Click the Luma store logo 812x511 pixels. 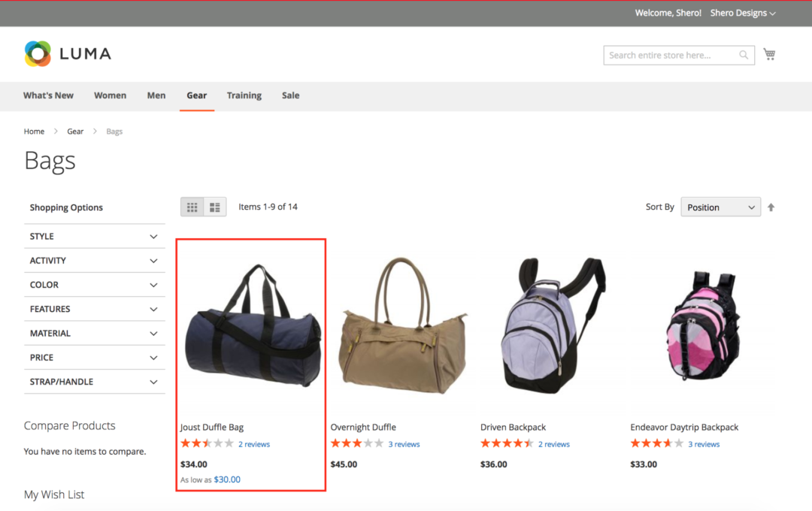pyautogui.click(x=68, y=53)
